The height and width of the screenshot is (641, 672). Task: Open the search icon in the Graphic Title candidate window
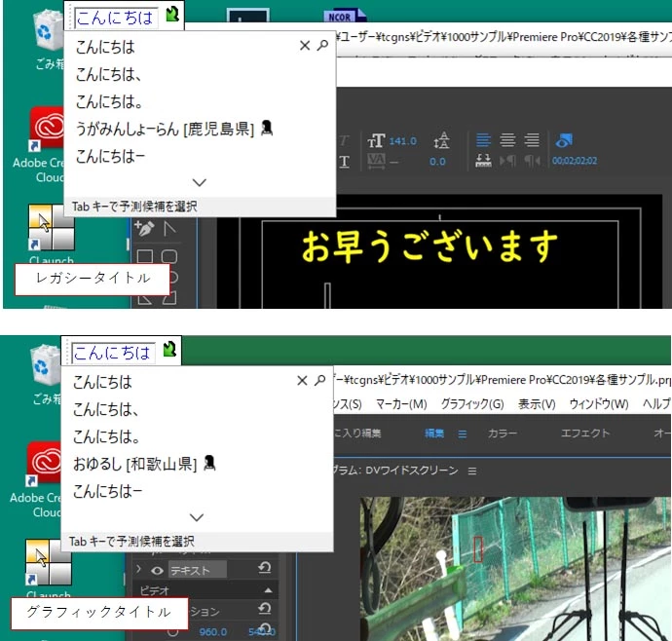click(320, 380)
